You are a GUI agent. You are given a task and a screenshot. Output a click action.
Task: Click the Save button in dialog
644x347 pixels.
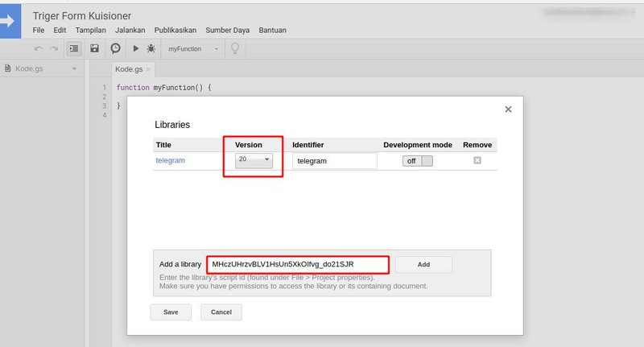(x=171, y=312)
